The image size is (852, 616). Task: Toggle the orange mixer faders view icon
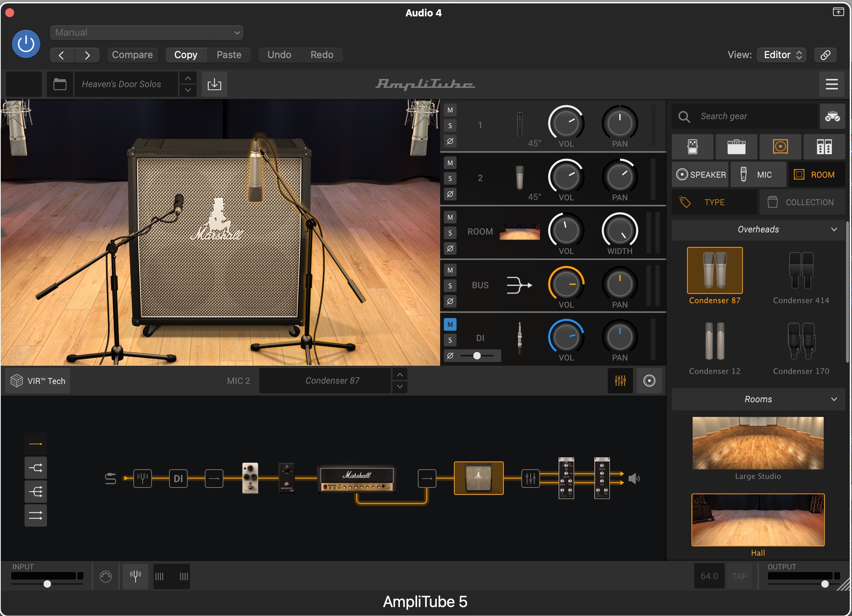coord(620,381)
